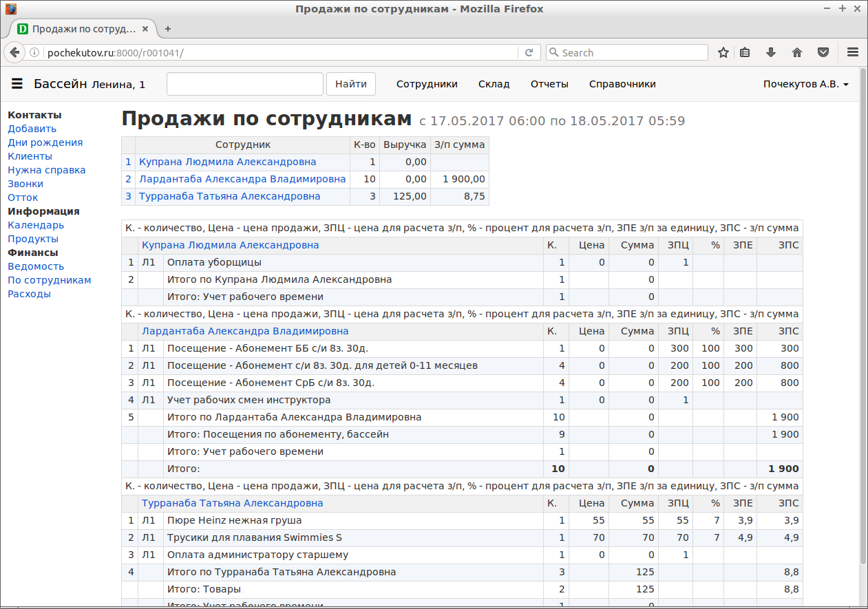The image size is (868, 609).
Task: Click the search magnifier icon in the search box
Action: tap(553, 52)
